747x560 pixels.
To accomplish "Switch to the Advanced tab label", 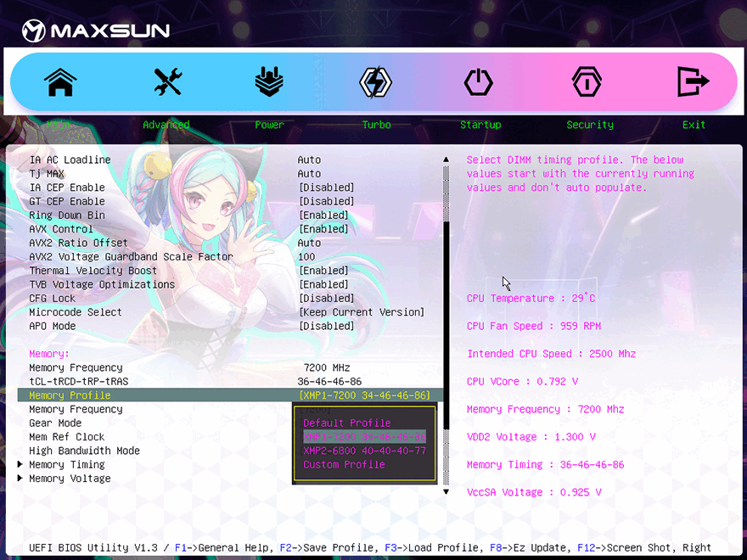I will (166, 125).
